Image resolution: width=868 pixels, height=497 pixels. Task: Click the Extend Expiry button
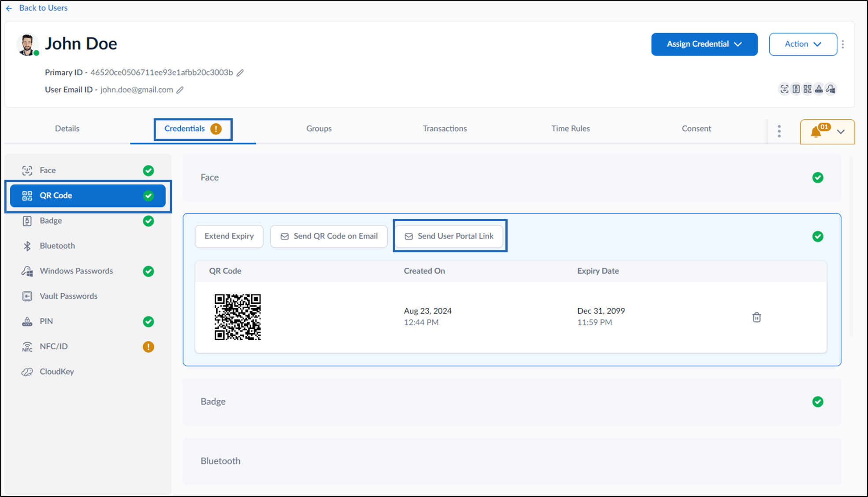pyautogui.click(x=229, y=236)
